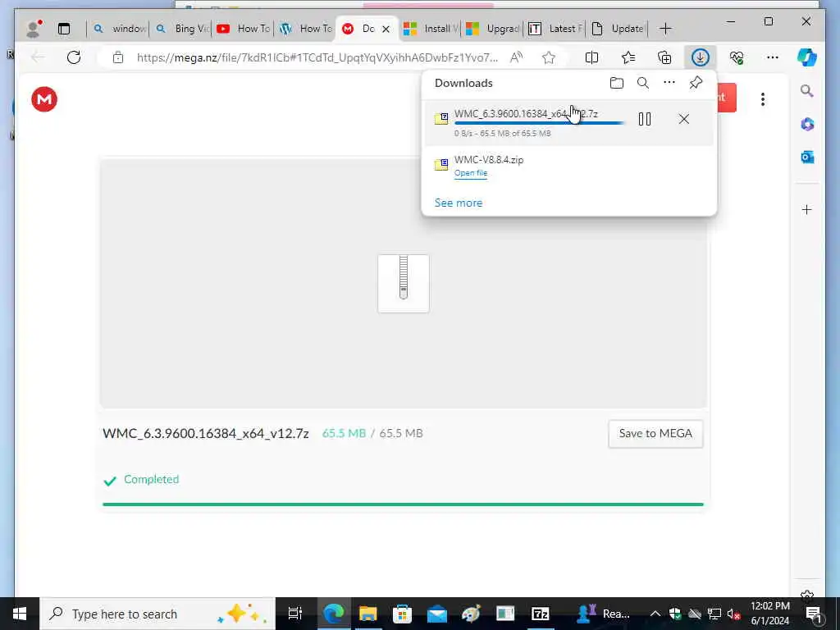The image size is (840, 630).
Task: Add this page to favorites star
Action: (549, 57)
